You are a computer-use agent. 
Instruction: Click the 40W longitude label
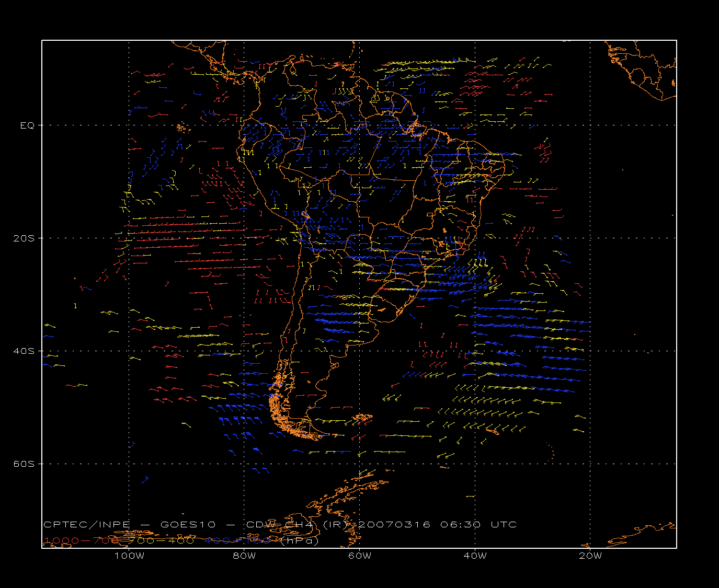(475, 556)
